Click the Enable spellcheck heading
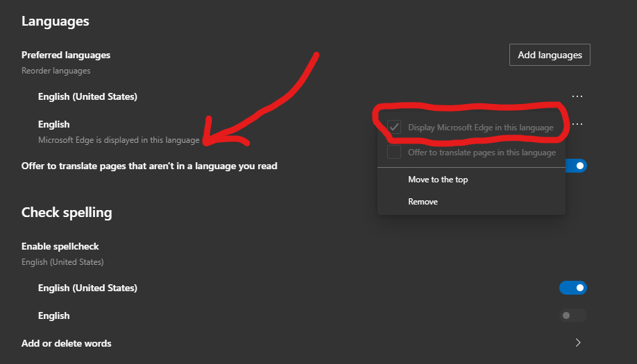The height and width of the screenshot is (364, 637). click(x=60, y=246)
